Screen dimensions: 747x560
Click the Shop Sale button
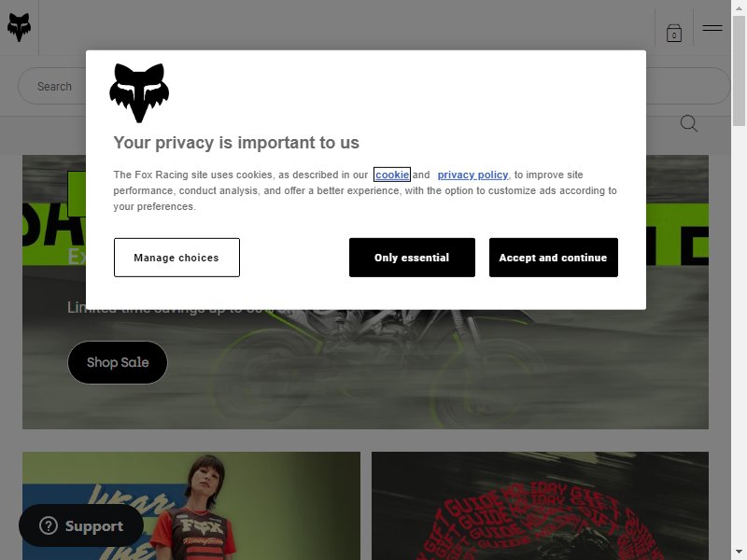point(118,362)
